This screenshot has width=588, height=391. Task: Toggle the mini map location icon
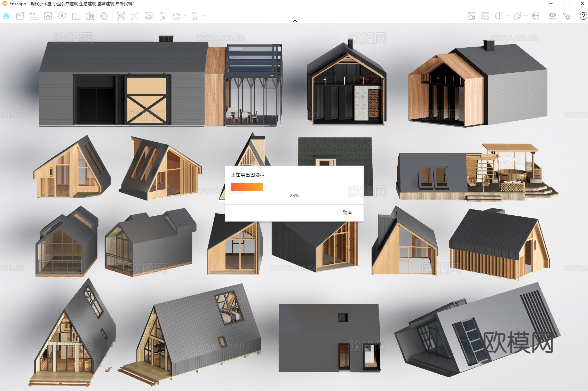(471, 16)
